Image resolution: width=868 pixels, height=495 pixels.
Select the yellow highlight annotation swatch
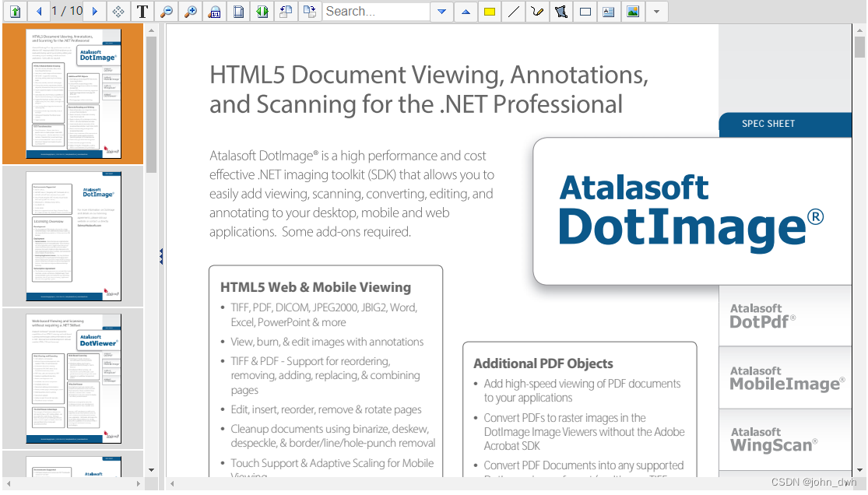tap(489, 11)
